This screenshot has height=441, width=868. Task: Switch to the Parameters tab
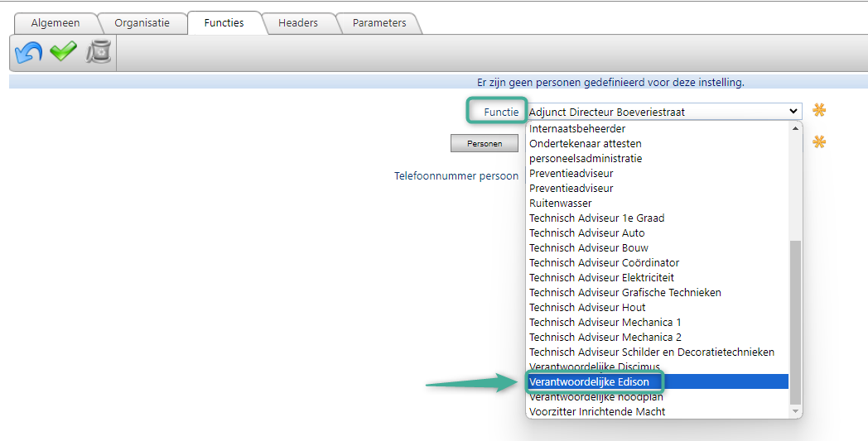coord(379,23)
